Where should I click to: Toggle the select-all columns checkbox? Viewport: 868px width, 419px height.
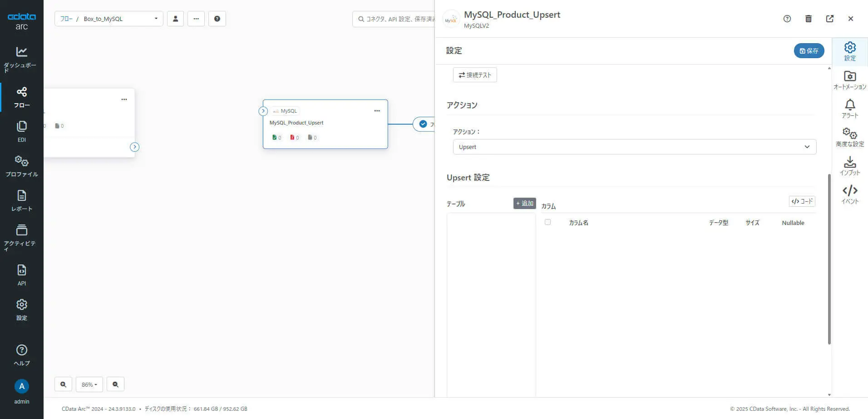(x=547, y=222)
